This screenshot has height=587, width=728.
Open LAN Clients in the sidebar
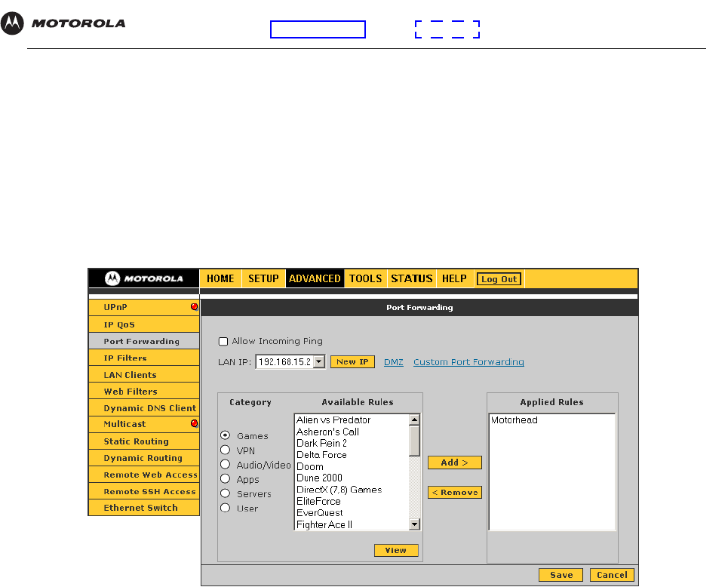click(144, 375)
